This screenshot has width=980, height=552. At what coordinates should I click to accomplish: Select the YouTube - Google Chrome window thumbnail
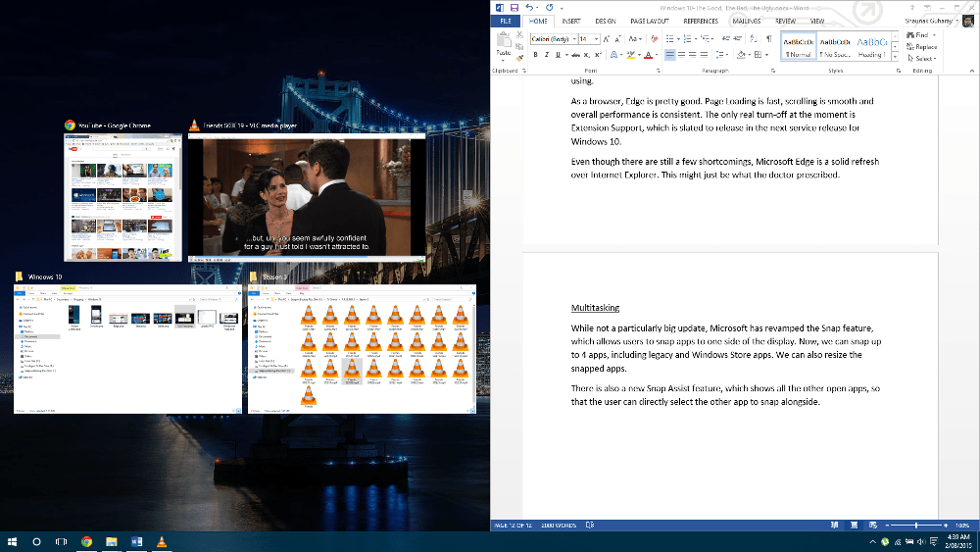pyautogui.click(x=122, y=197)
